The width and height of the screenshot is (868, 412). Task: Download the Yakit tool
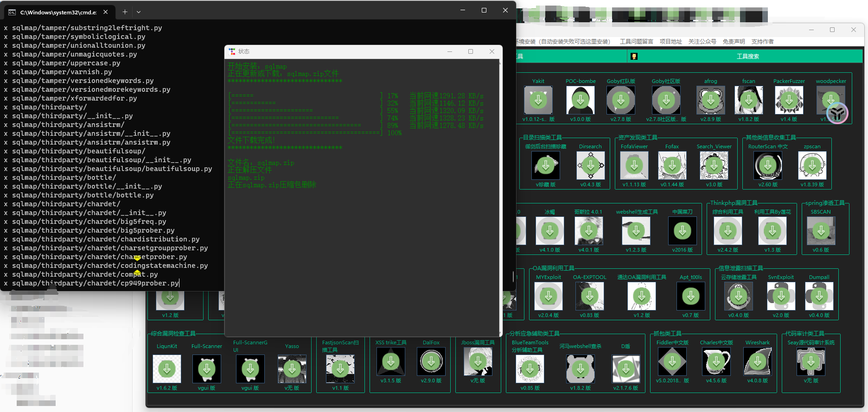click(x=538, y=100)
